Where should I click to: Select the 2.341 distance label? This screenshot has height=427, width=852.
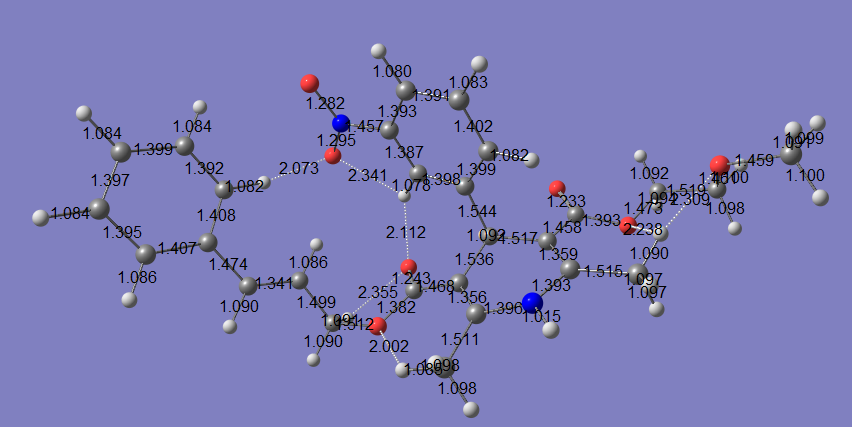[x=367, y=176]
